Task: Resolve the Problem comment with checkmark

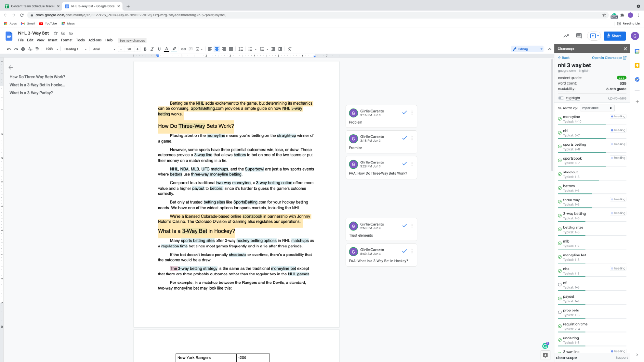Action: (404, 112)
